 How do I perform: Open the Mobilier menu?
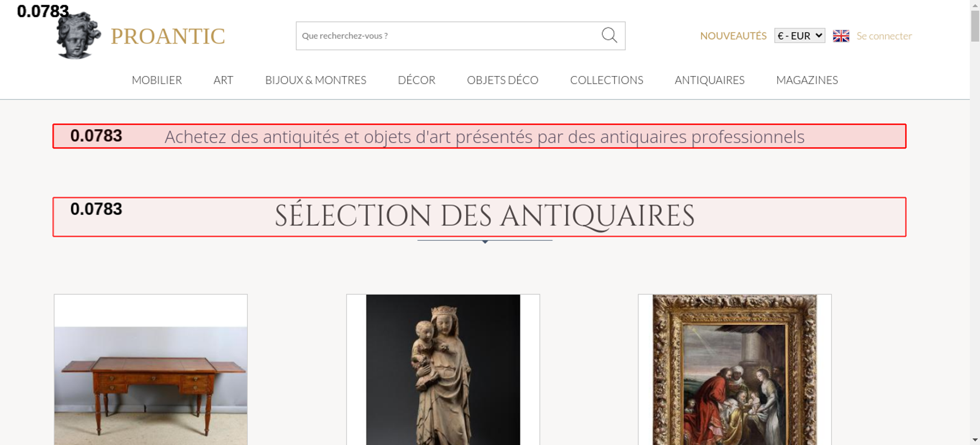click(157, 80)
